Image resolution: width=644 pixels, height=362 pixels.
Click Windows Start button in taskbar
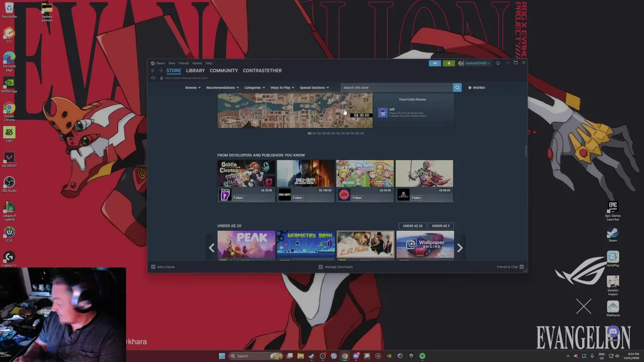[x=222, y=356]
